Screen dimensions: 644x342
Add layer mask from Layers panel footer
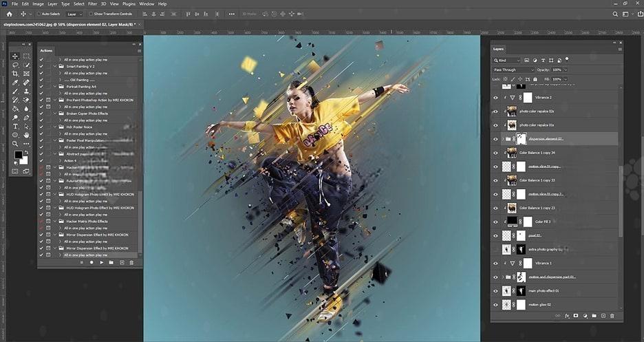(576, 316)
